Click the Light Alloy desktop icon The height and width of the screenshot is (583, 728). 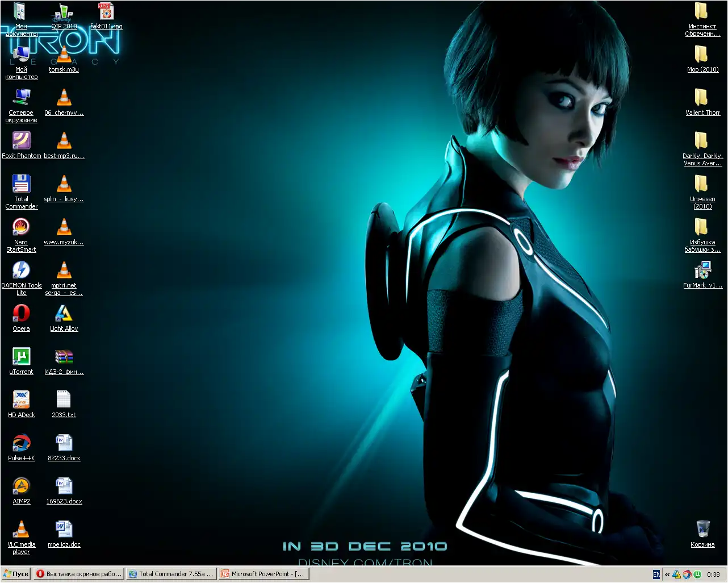coord(64,314)
